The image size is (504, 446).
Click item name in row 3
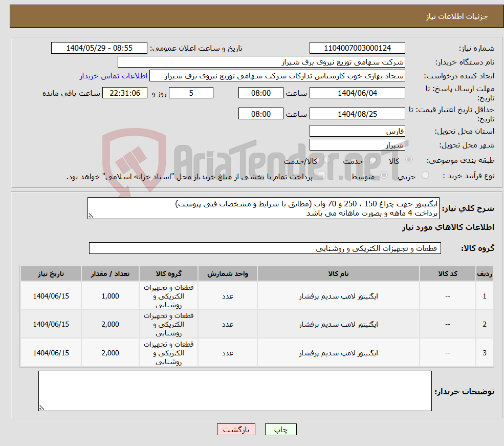tap(338, 353)
